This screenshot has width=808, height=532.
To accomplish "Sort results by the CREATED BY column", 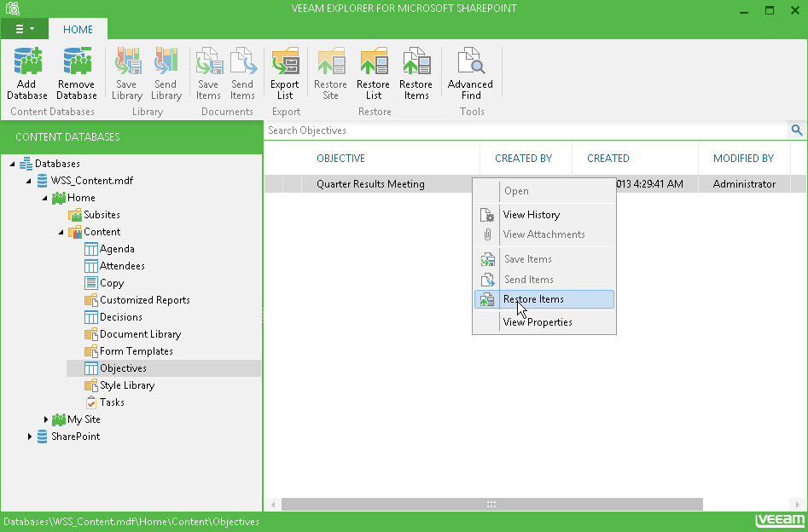I will [x=524, y=158].
